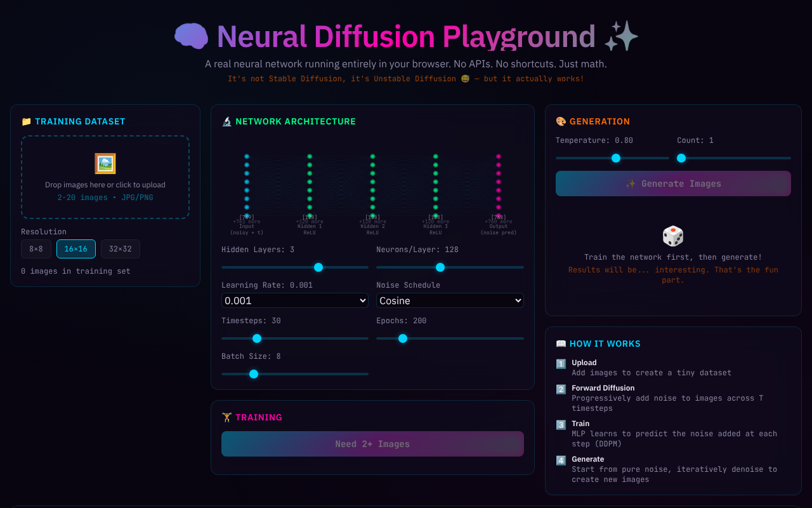The width and height of the screenshot is (812, 508).
Task: Select the 16×16 resolution option
Action: tap(75, 249)
